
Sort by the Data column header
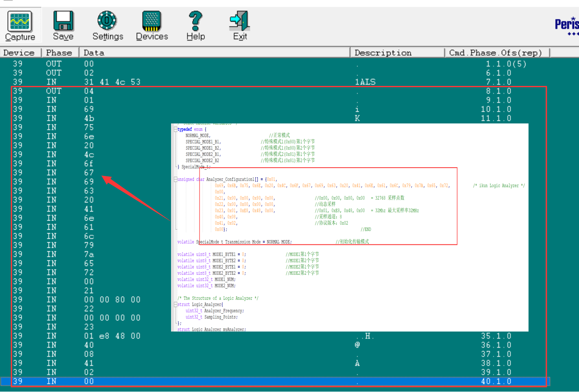pos(93,52)
